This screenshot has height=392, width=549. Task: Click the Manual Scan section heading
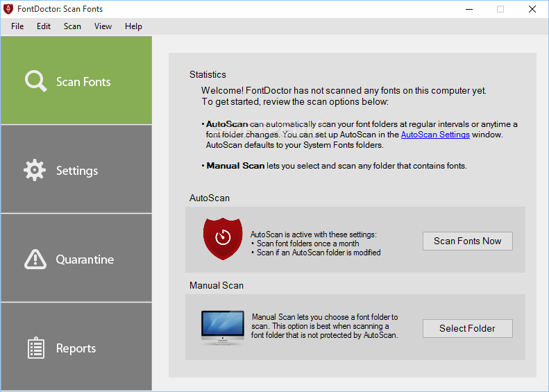217,286
